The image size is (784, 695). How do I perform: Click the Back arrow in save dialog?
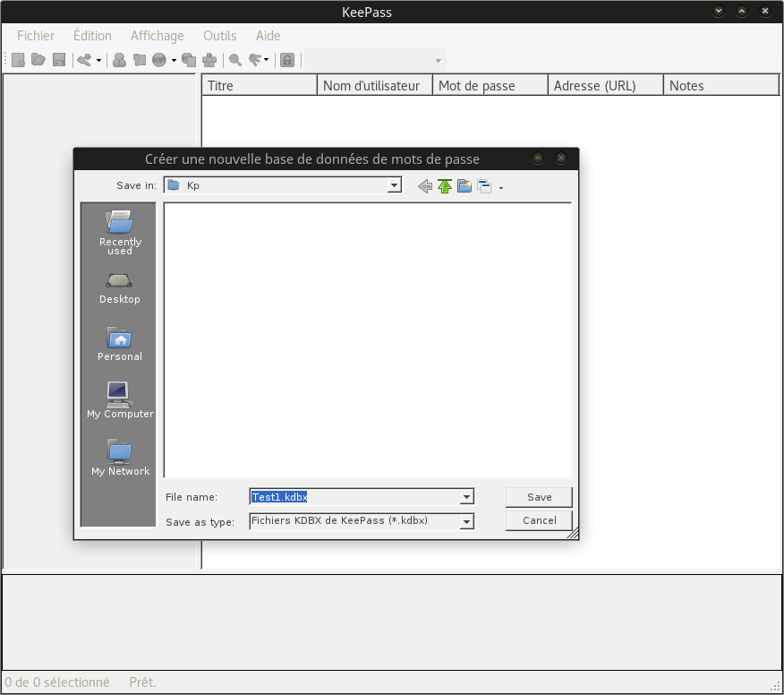[425, 186]
